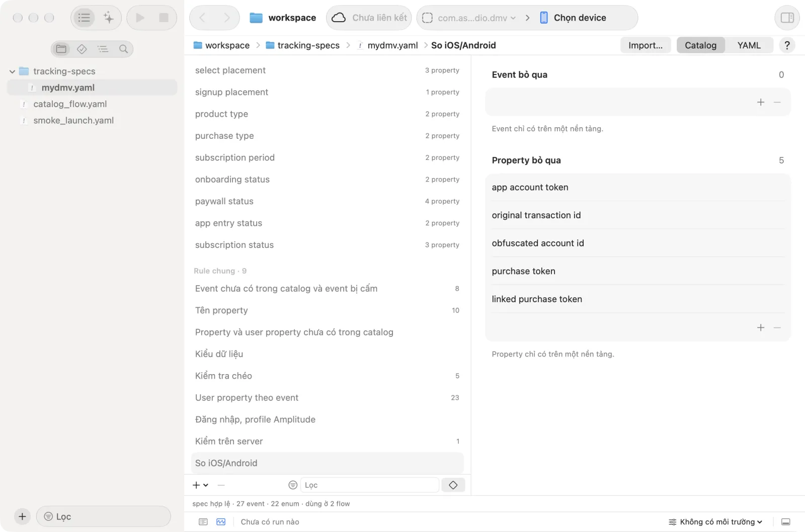This screenshot has height=532, width=805.
Task: Click the filter icon beside Lọc field
Action: pos(293,485)
